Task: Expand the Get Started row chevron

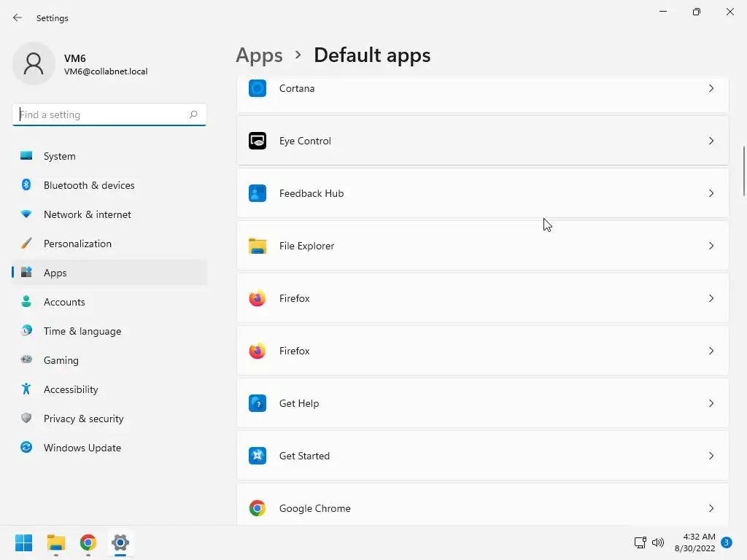Action: (x=711, y=456)
